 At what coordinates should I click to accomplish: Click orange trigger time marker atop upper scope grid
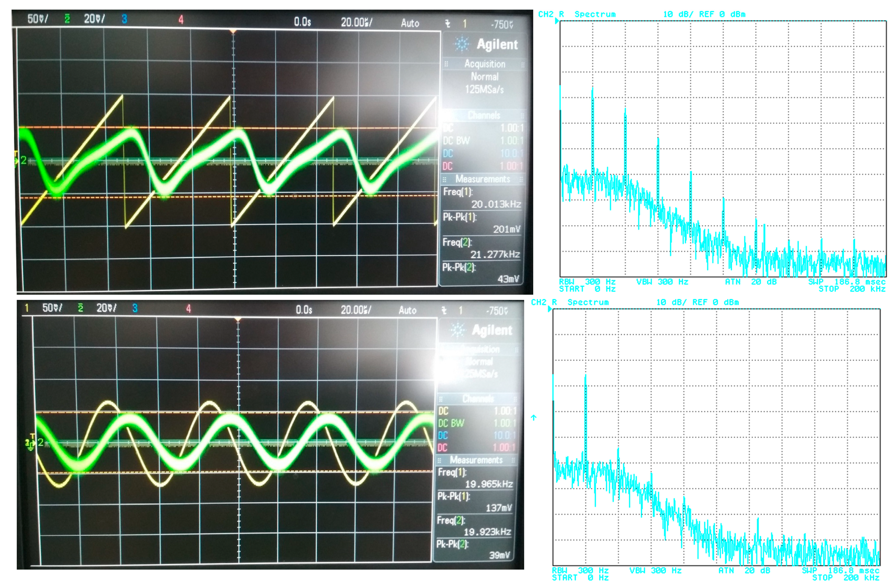[233, 31]
